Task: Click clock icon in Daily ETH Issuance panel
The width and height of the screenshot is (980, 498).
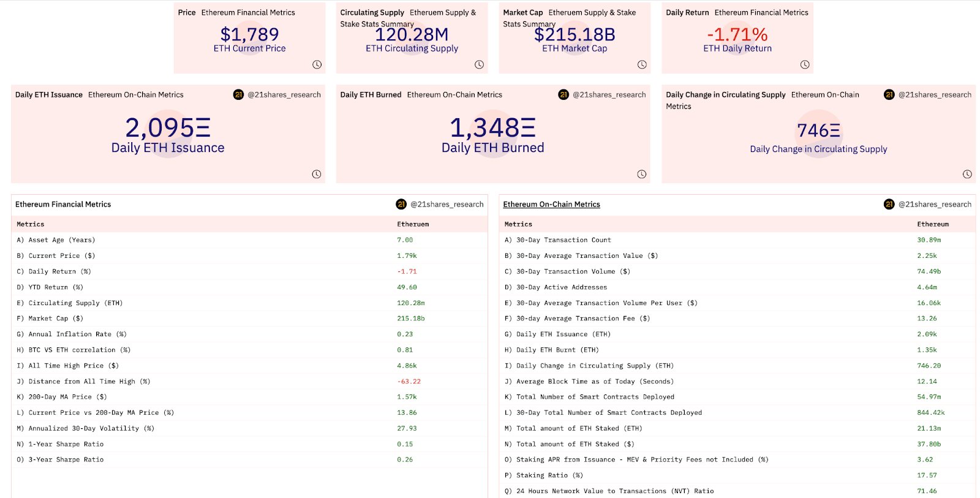Action: (x=317, y=175)
